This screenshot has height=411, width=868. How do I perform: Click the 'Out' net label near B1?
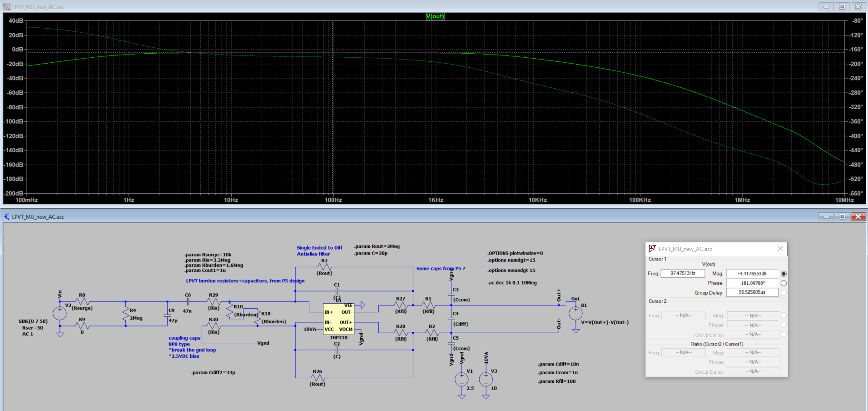(x=575, y=299)
